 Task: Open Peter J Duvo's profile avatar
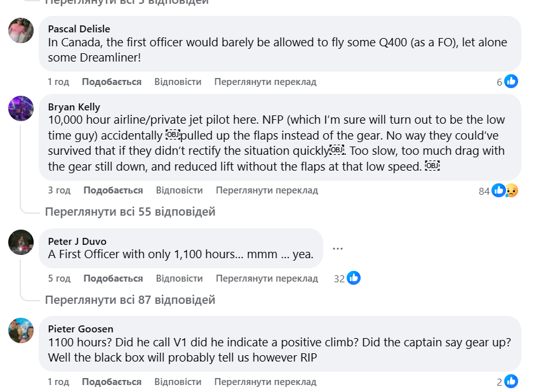pyautogui.click(x=21, y=242)
